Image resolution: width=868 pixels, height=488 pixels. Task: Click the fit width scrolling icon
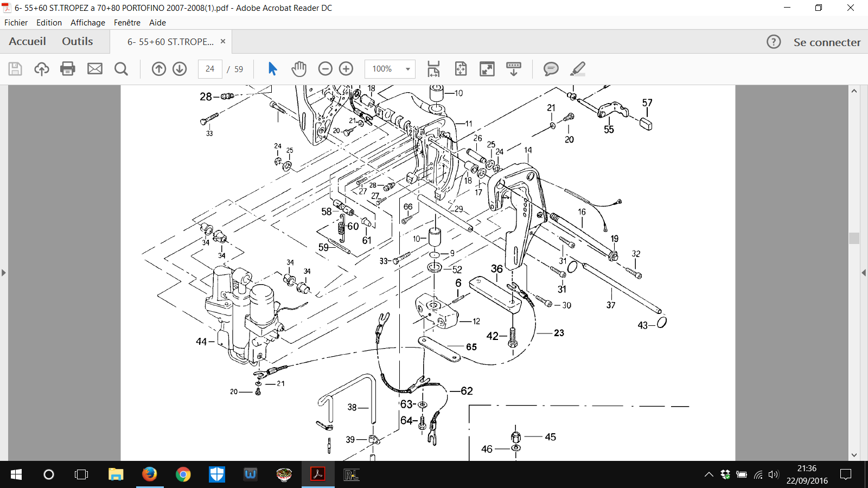click(x=433, y=69)
